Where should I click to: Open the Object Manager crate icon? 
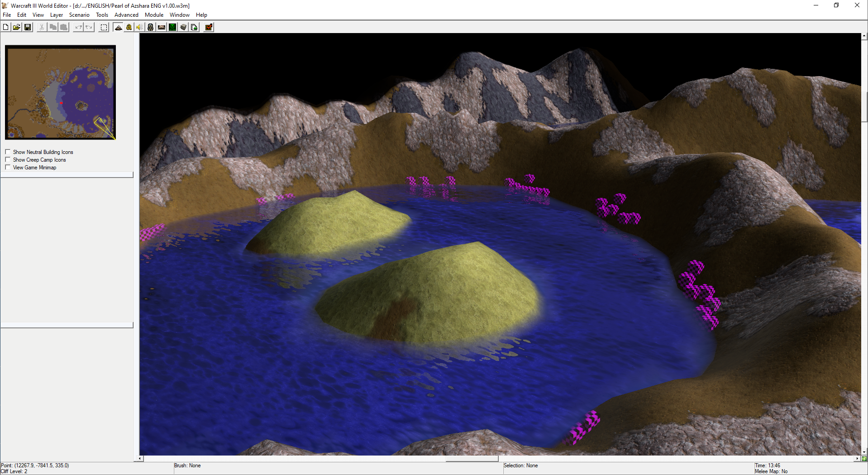183,27
